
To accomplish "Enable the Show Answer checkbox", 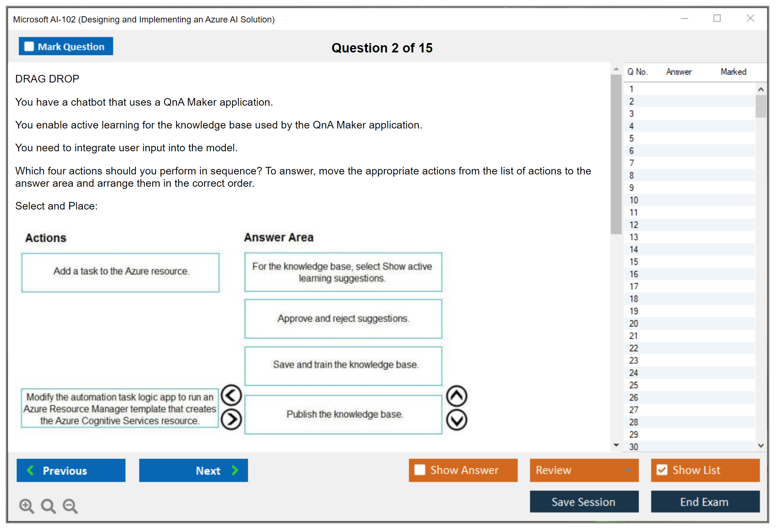I will (x=420, y=470).
